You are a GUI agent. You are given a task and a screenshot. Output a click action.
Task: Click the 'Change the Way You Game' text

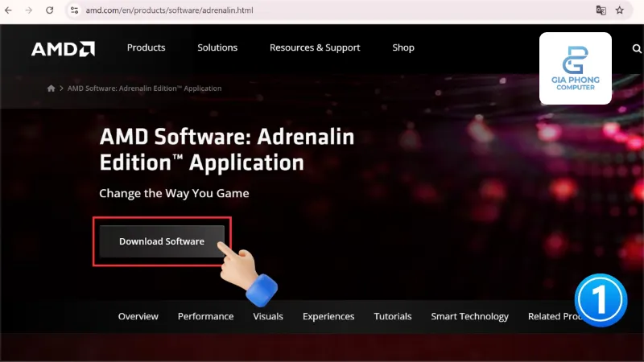coord(174,193)
